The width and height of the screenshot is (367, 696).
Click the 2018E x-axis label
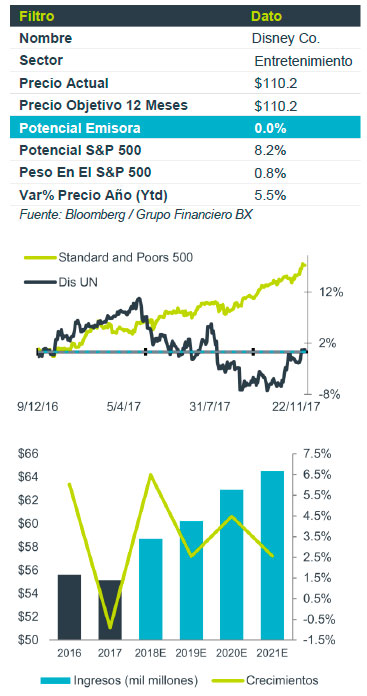tap(150, 653)
